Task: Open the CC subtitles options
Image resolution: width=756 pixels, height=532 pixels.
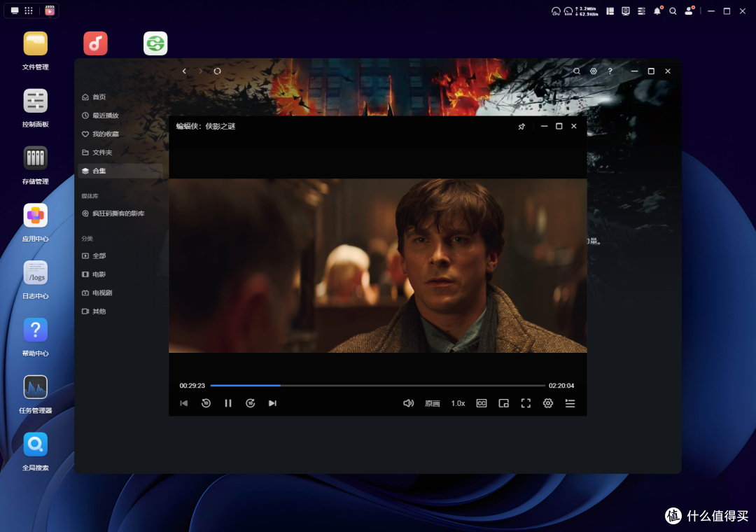Action: 481,403
